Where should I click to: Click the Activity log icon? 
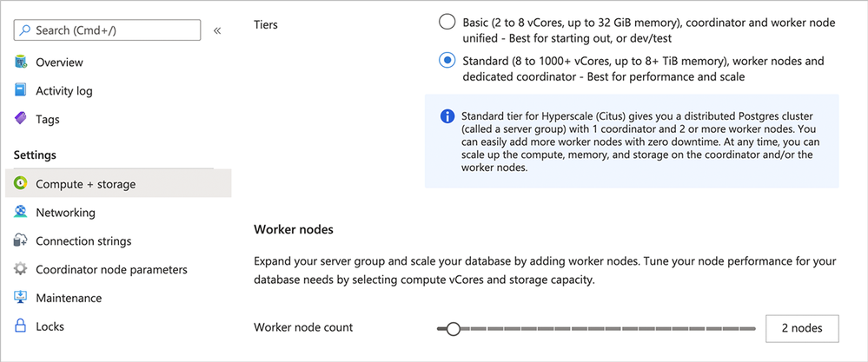coord(21,91)
